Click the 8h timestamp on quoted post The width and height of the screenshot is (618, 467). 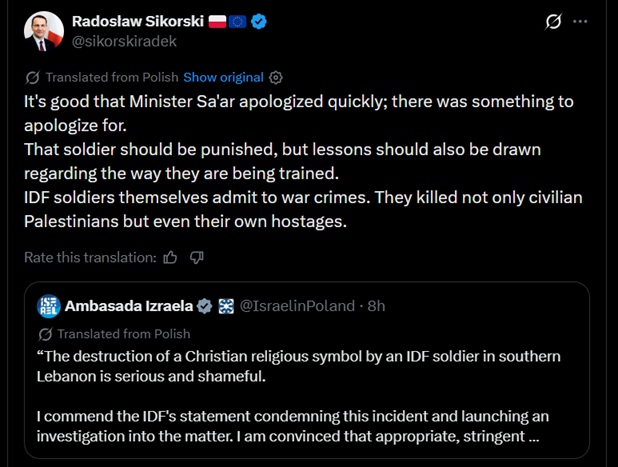pyautogui.click(x=376, y=306)
